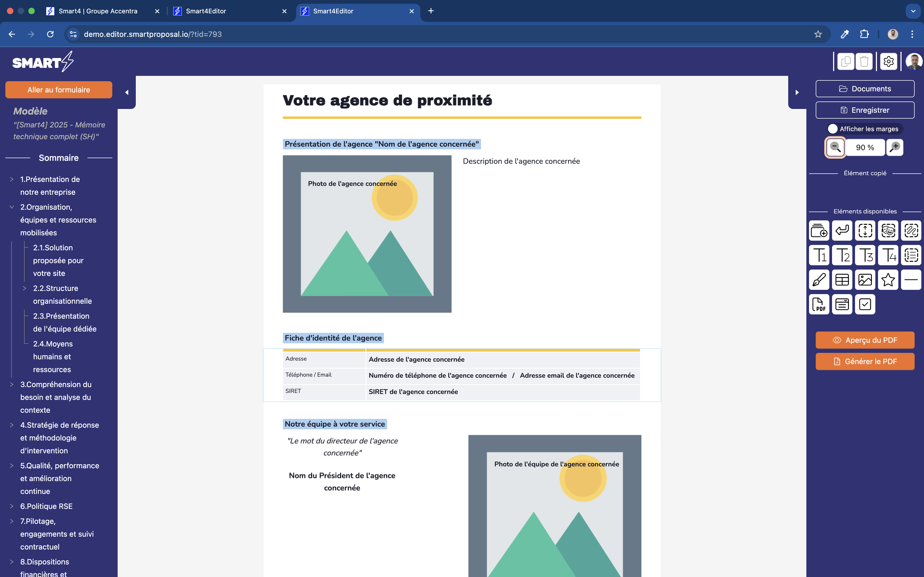924x577 pixels.
Task: Expand 2.2.Structure organisationnelle subsection
Action: click(24, 288)
